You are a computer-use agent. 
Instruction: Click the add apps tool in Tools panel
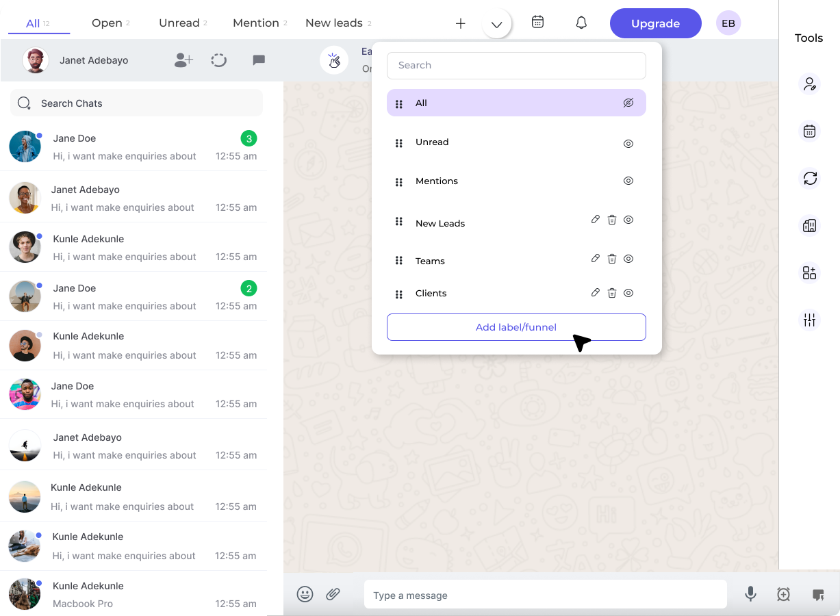[x=810, y=273]
